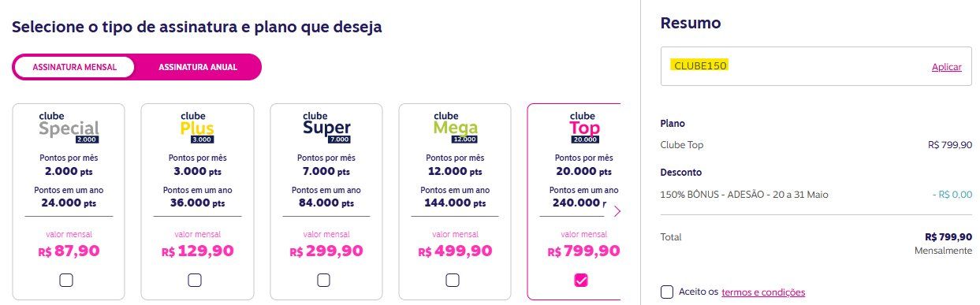Open the termos e condições link
980x305 pixels.
[763, 292]
